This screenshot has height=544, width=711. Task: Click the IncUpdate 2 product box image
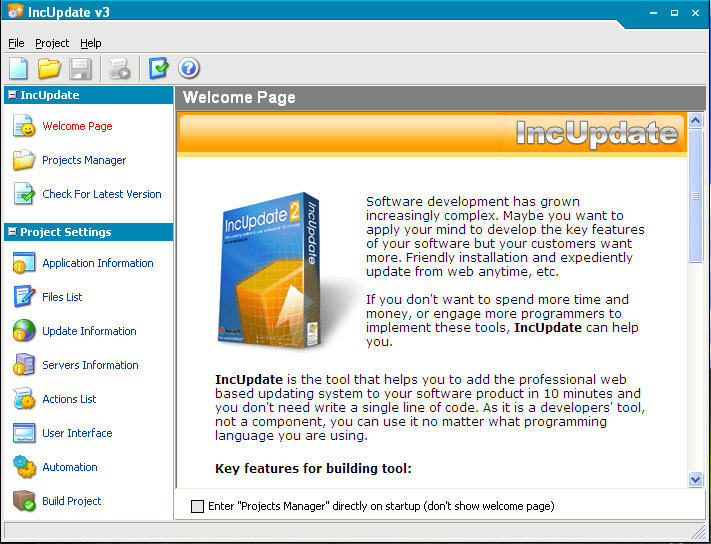point(271,271)
